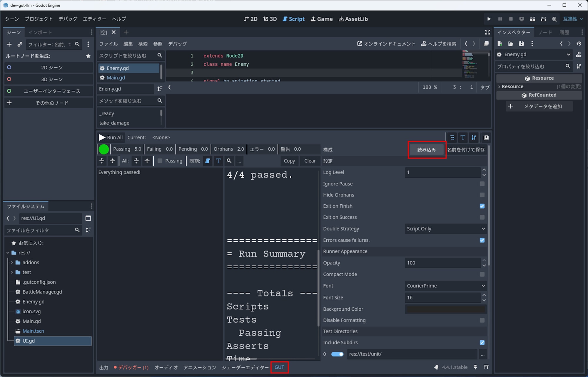Click the Run All tests button
Screen dimensions: 588x377
tap(111, 137)
